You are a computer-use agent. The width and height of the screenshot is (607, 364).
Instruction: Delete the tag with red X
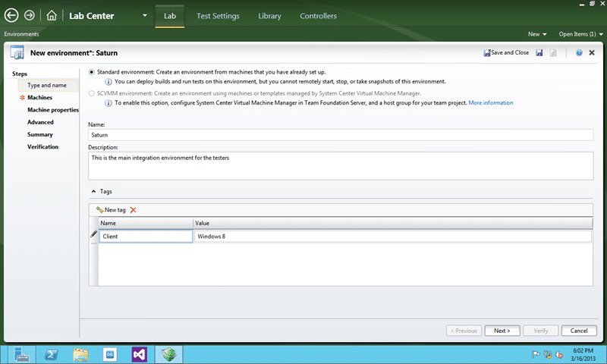134,210
